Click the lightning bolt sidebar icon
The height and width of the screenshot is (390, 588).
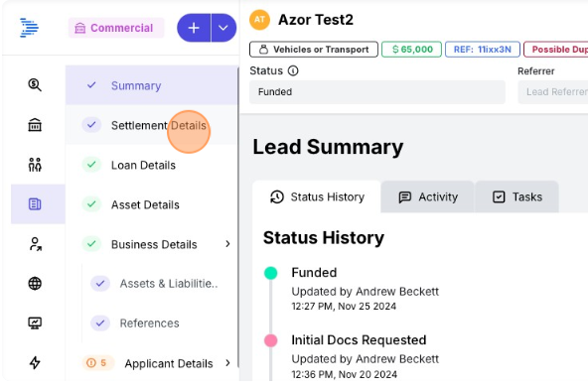coord(35,362)
